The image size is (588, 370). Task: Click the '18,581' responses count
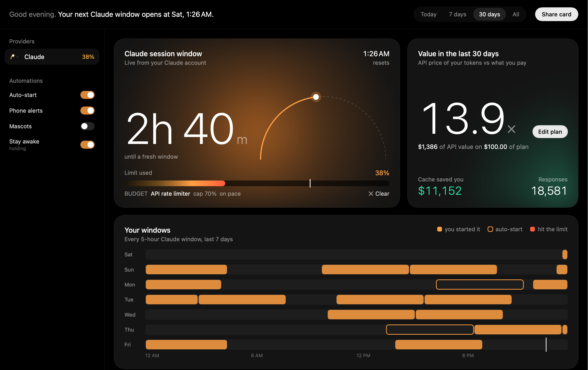(x=549, y=191)
